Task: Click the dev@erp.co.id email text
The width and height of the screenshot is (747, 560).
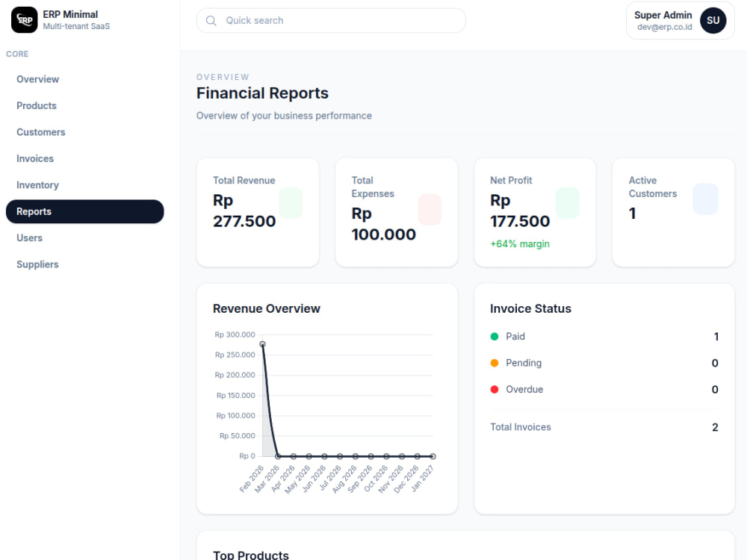Action: [665, 27]
